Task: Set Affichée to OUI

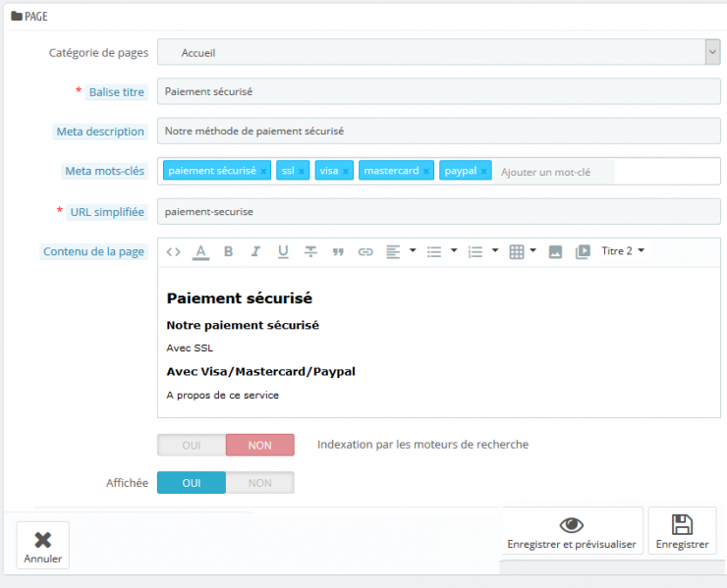Action: click(192, 483)
